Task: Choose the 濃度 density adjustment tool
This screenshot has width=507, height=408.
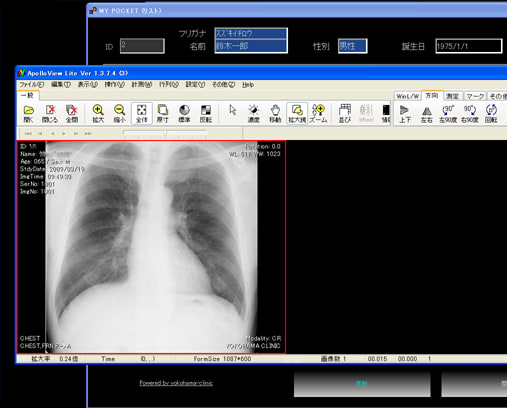Action: click(x=254, y=114)
